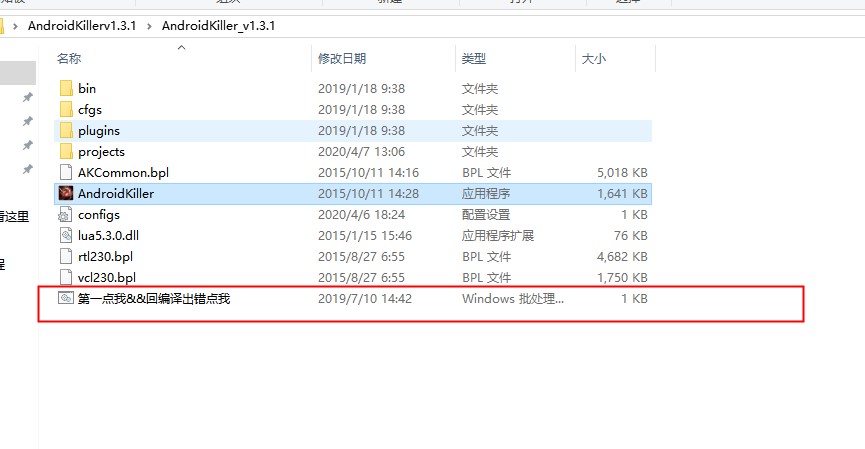Viewport: 865px width, 449px height.
Task: Select the file name AKCommon.bpl
Action: coord(124,173)
